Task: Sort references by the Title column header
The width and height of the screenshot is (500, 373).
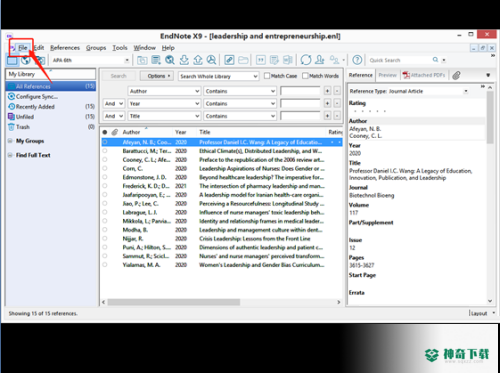Action: [x=205, y=132]
